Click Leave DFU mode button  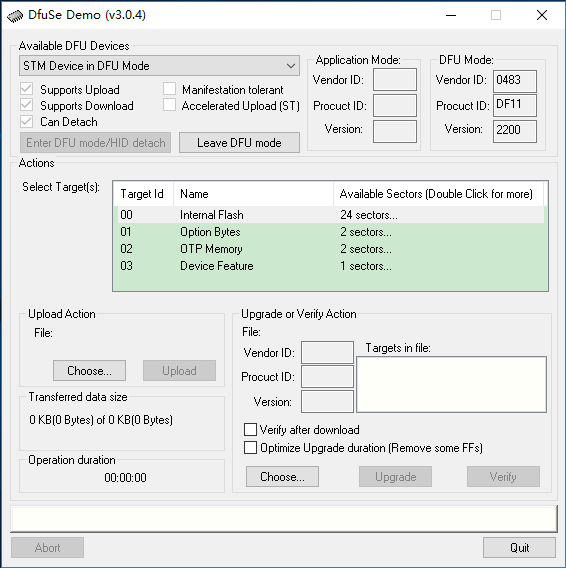tap(239, 142)
